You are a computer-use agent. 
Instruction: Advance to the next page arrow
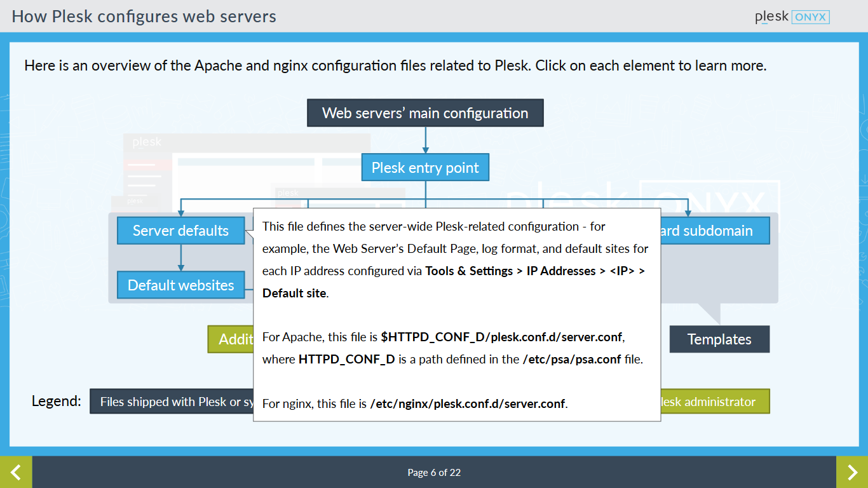(852, 472)
